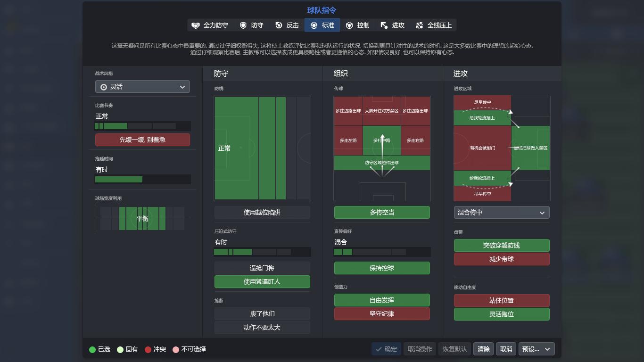Click the 已选 green legend dot
Image resolution: width=644 pixels, height=362 pixels.
pyautogui.click(x=92, y=349)
